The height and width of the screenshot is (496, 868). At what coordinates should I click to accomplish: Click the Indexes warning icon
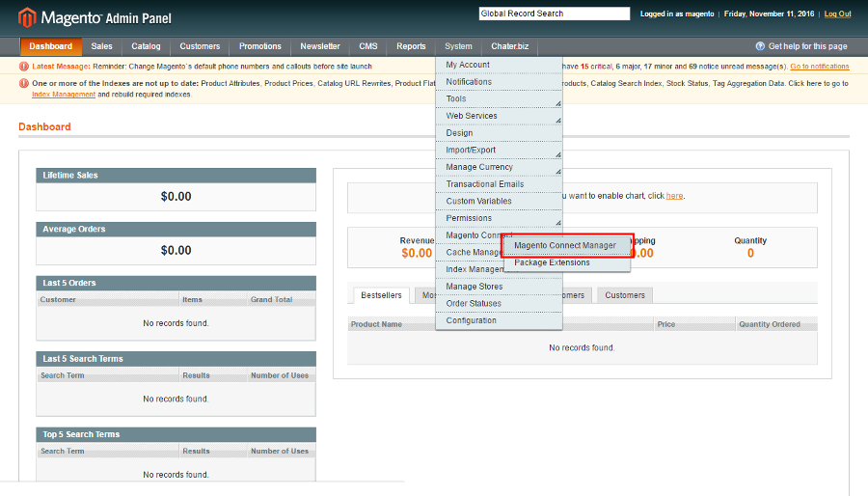pos(24,84)
